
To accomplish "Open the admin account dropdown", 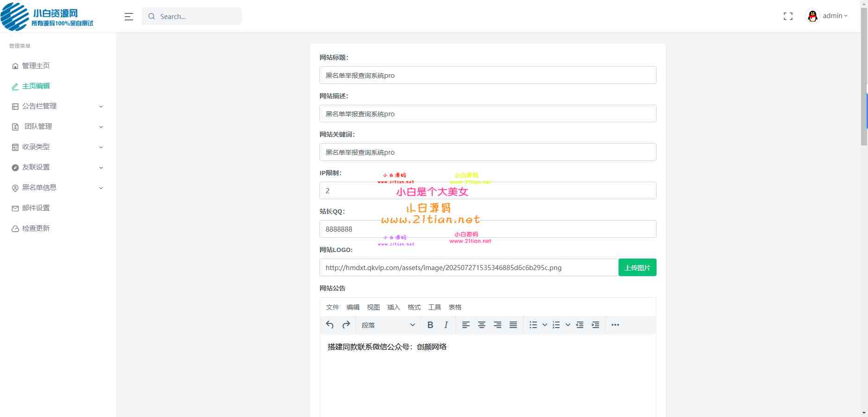I will pos(834,15).
